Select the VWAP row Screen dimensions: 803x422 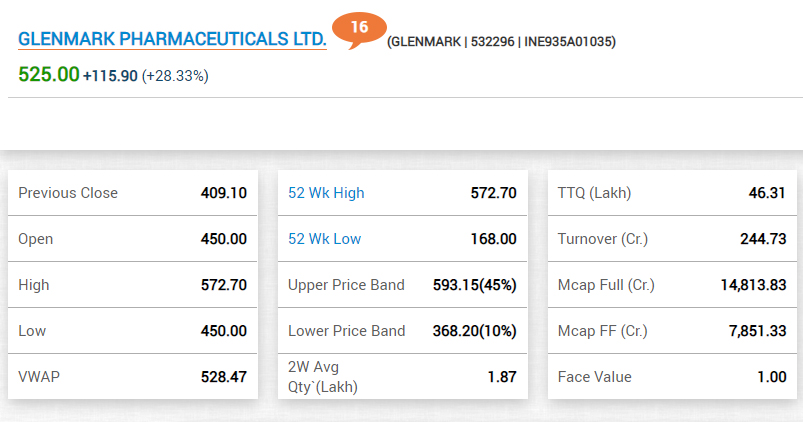tap(133, 376)
